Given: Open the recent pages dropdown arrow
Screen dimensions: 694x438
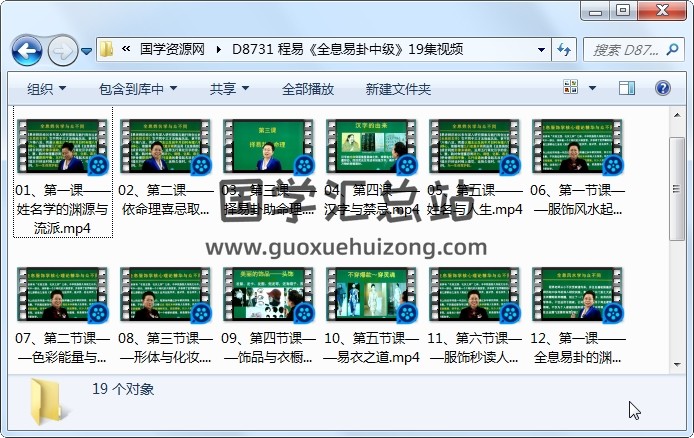Looking at the screenshot, I should (87, 51).
